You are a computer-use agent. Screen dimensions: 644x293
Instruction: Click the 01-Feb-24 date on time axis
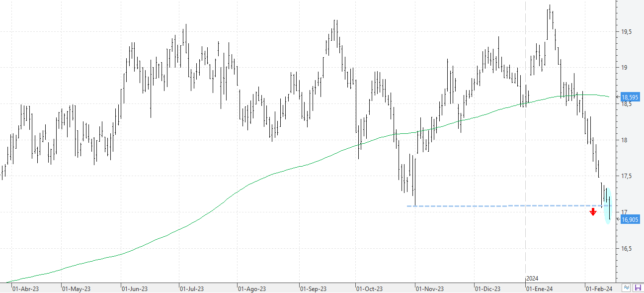tap(599, 289)
